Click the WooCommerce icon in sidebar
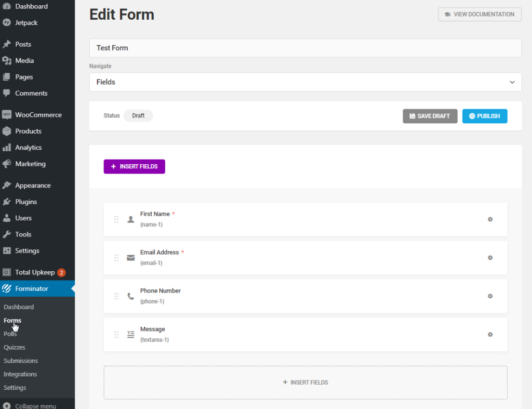 7,115
